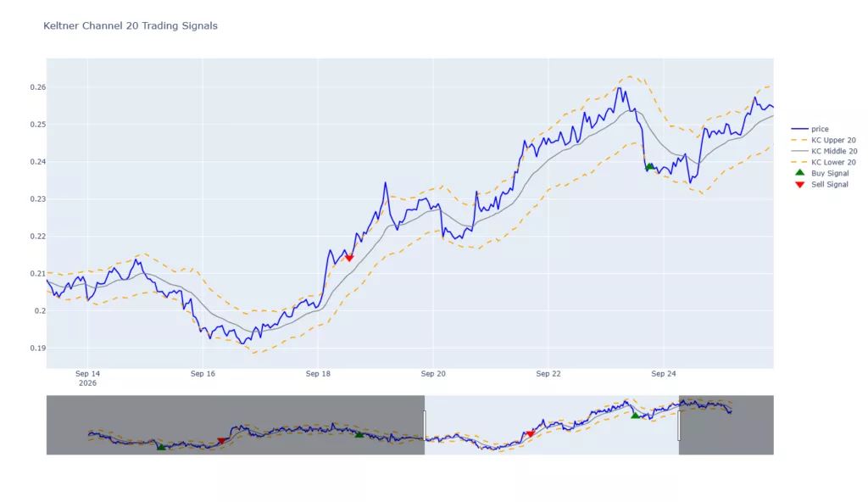Click the green buy signal marker on main chart
Viewport: 868px width, 502px height.
tap(650, 166)
